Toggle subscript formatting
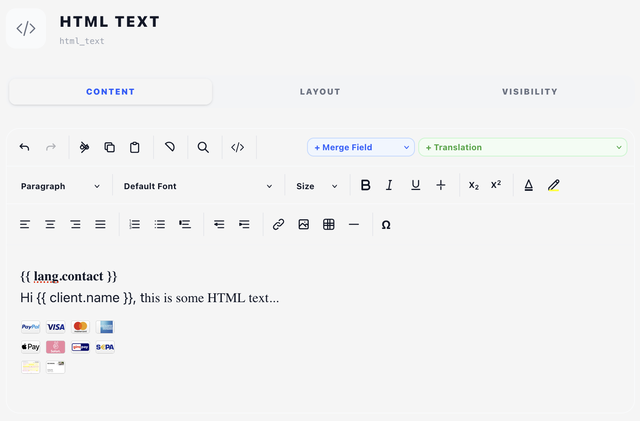 point(473,185)
